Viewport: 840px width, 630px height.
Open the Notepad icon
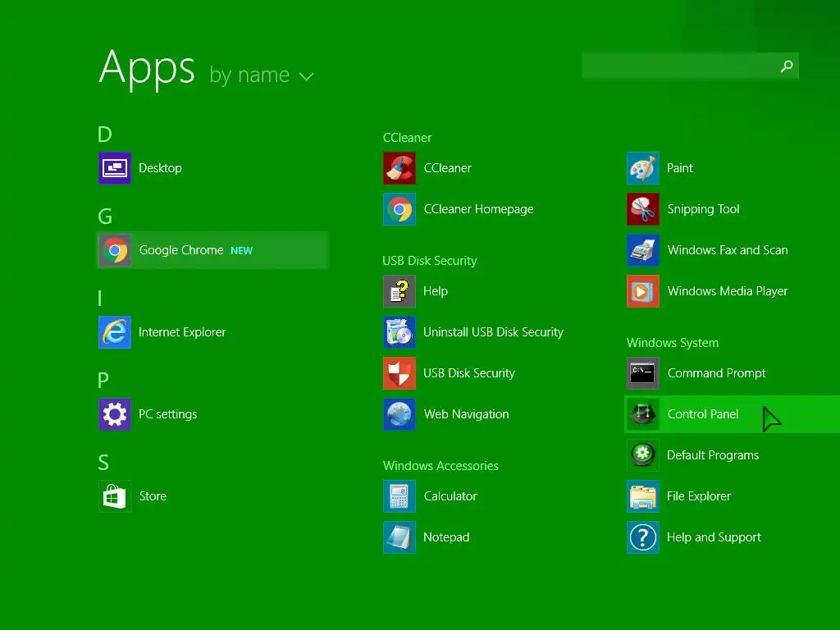click(x=399, y=536)
